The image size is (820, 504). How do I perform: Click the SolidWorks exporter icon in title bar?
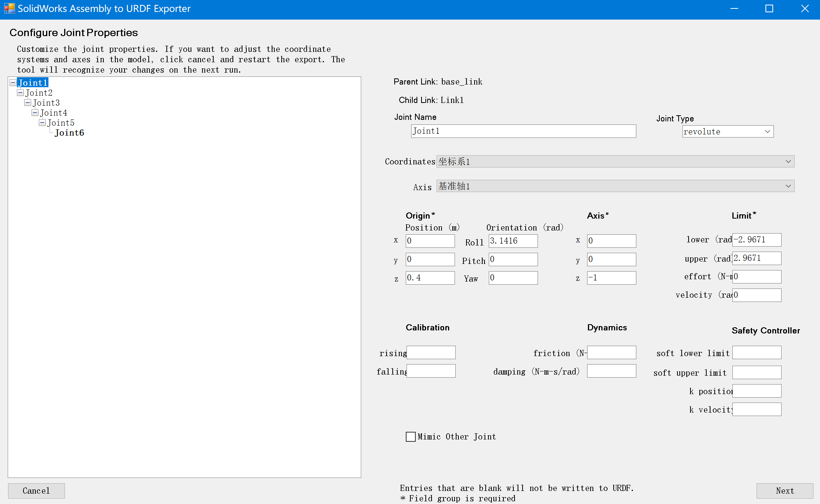pyautogui.click(x=9, y=8)
